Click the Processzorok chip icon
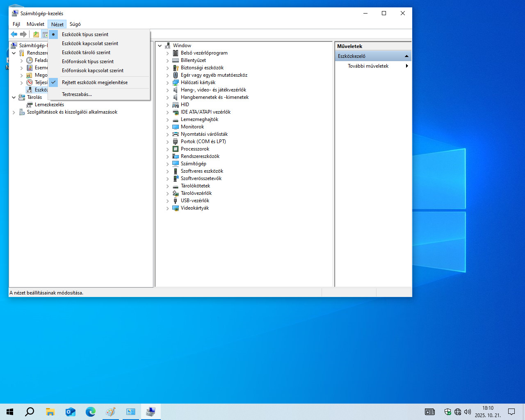The width and height of the screenshot is (525, 420). point(176,149)
